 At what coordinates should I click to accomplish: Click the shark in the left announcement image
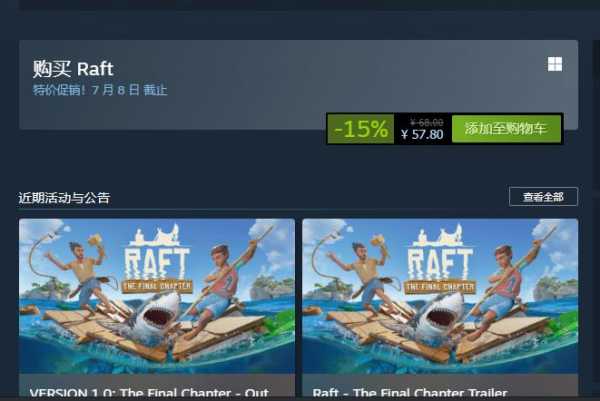[156, 314]
